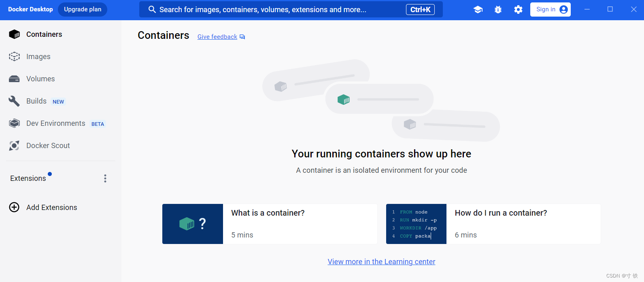This screenshot has height=282, width=644.
Task: Click Add Extensions label
Action: tap(52, 208)
